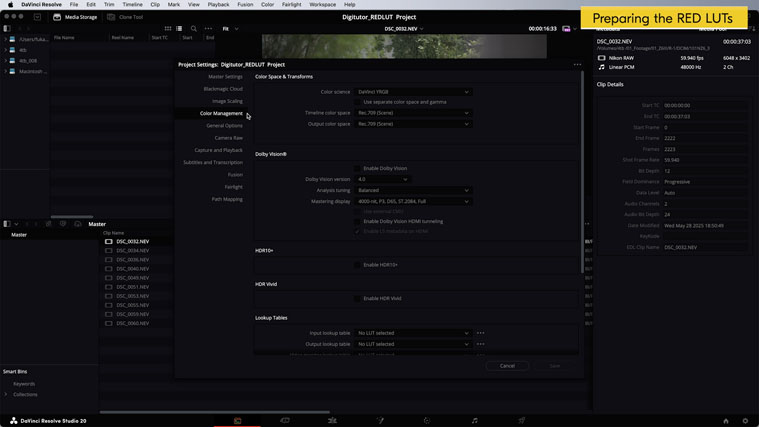
Task: Check Use separate color space and gamma
Action: [x=357, y=102]
